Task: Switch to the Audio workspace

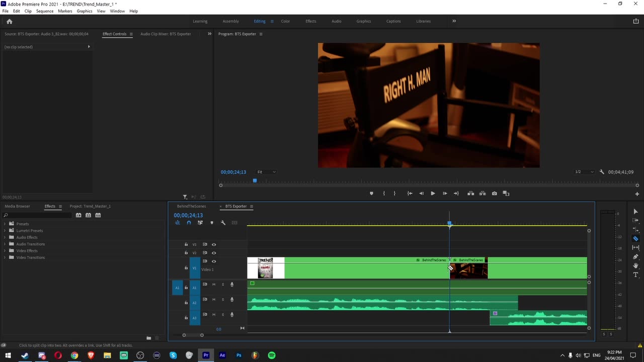Action: [x=337, y=21]
